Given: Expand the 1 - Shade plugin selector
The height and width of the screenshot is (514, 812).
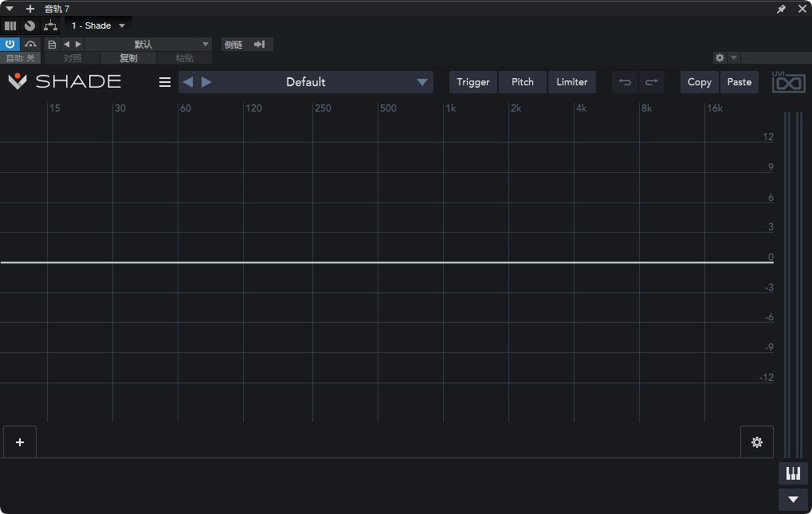Looking at the screenshot, I should tap(98, 26).
